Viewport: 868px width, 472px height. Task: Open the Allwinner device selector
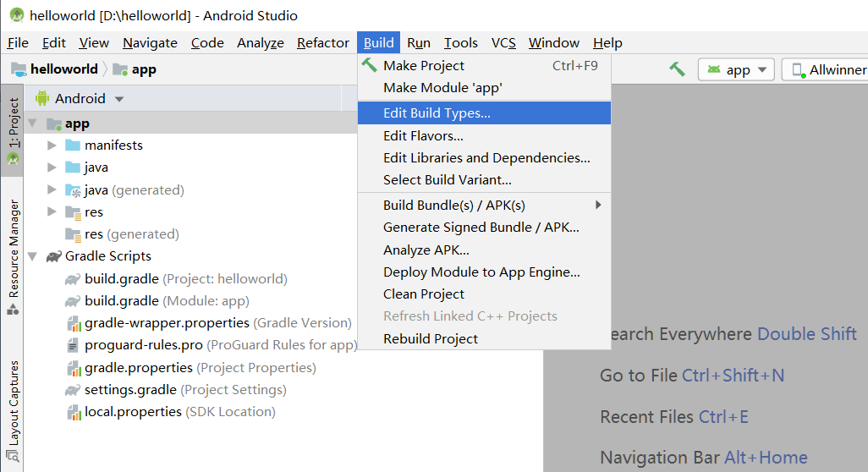826,69
